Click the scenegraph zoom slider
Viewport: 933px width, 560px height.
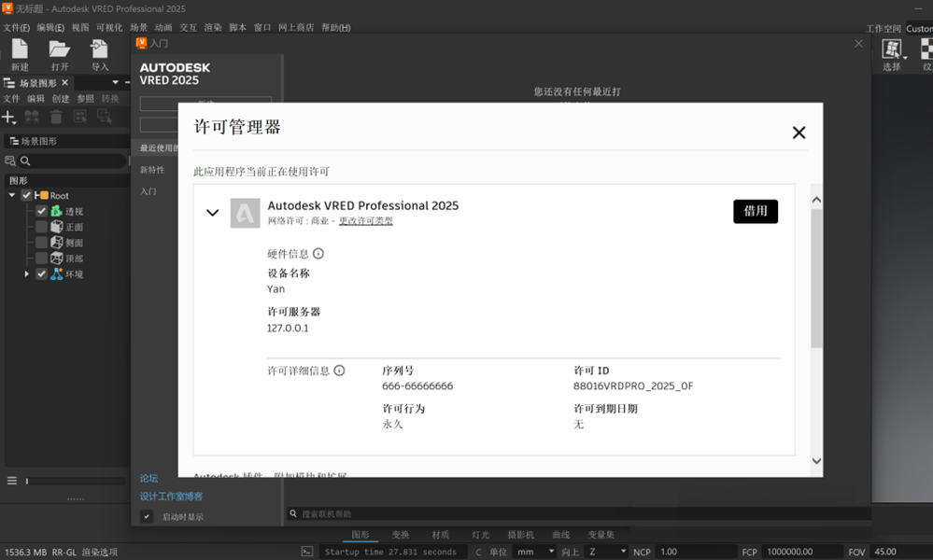[75, 481]
